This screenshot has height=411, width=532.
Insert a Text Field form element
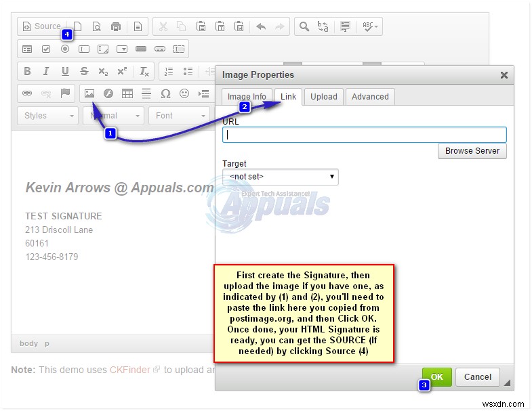click(84, 49)
